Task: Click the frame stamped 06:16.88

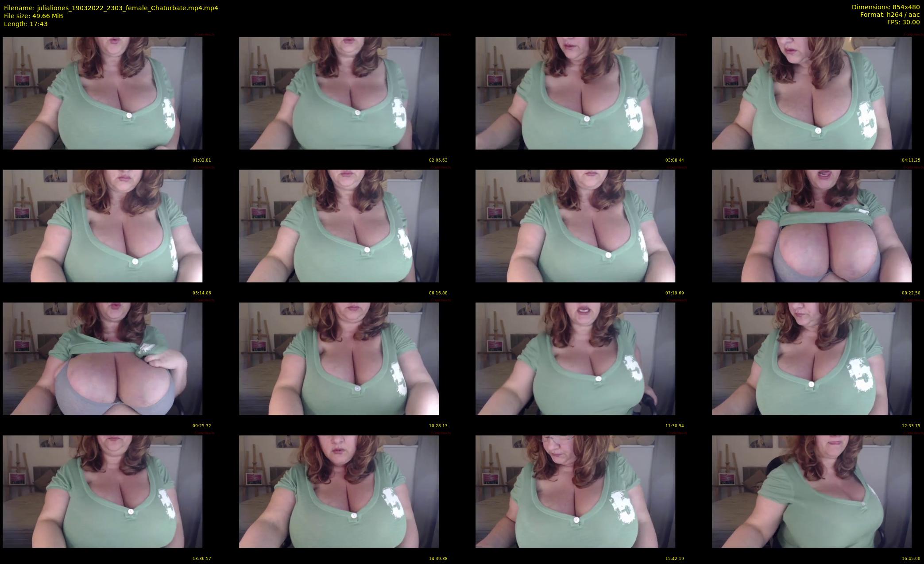Action: point(339,226)
